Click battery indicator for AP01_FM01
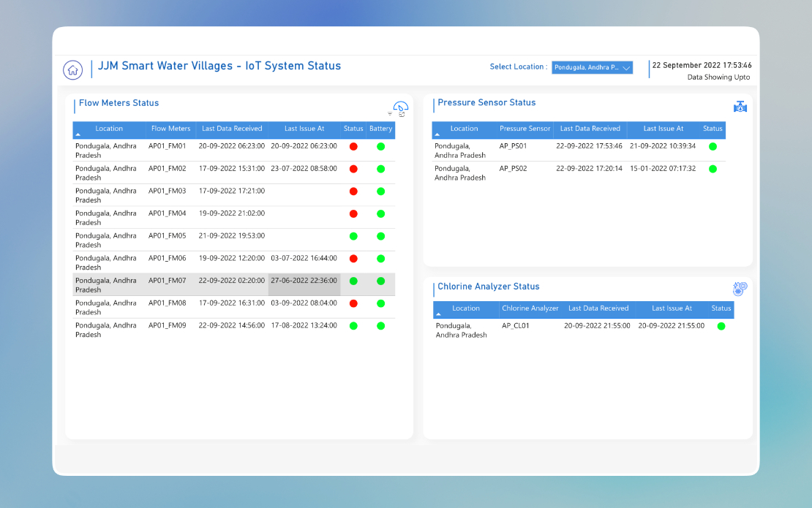Viewport: 812px width, 508px height. [x=380, y=146]
